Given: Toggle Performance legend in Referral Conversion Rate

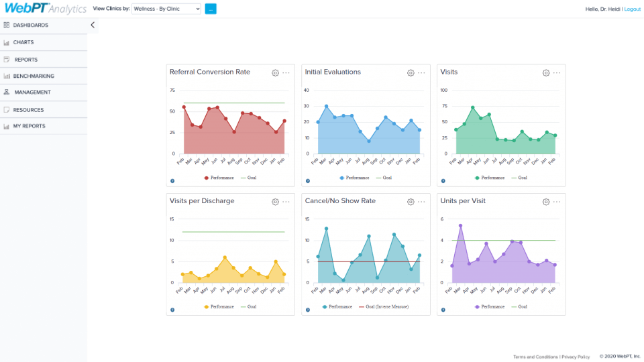Looking at the screenshot, I should point(219,178).
